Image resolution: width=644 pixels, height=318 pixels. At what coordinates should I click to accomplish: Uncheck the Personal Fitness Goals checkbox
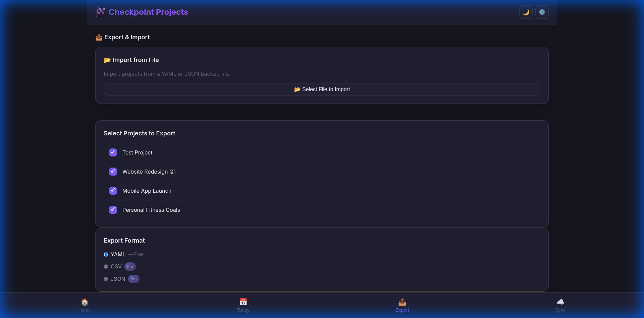click(113, 210)
